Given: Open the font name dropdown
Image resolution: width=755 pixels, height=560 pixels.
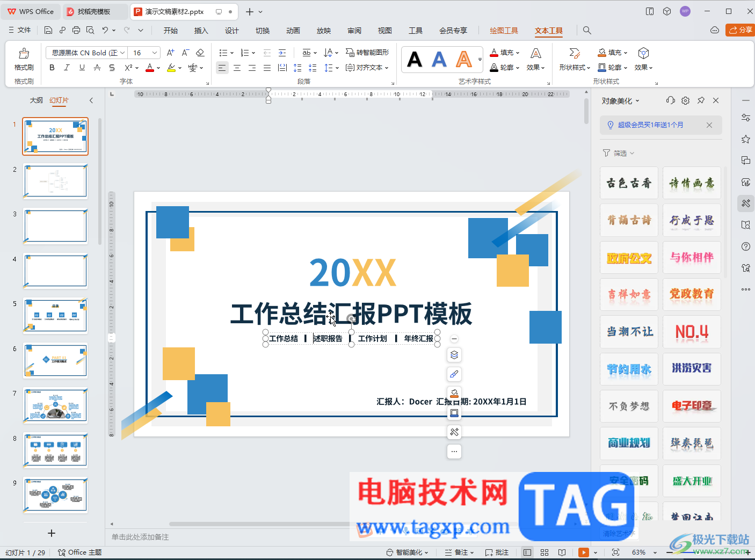Looking at the screenshot, I should (x=122, y=53).
